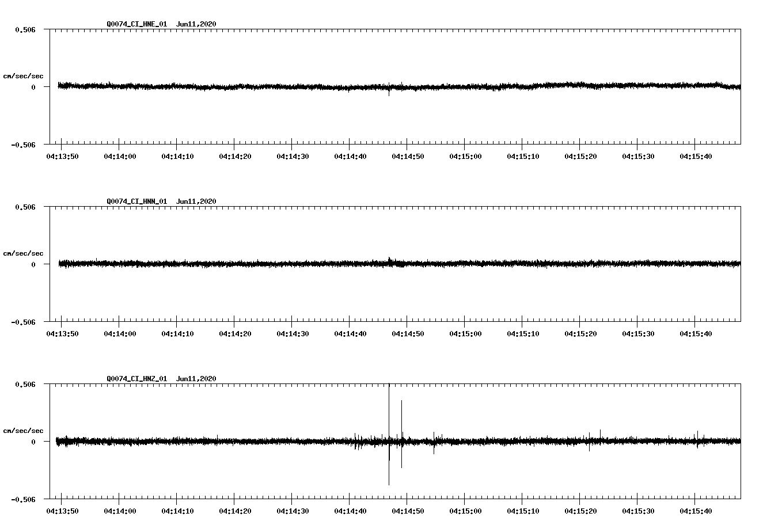
Task: Click the 04:14:10 time label under HNE plot
Action: (x=177, y=157)
